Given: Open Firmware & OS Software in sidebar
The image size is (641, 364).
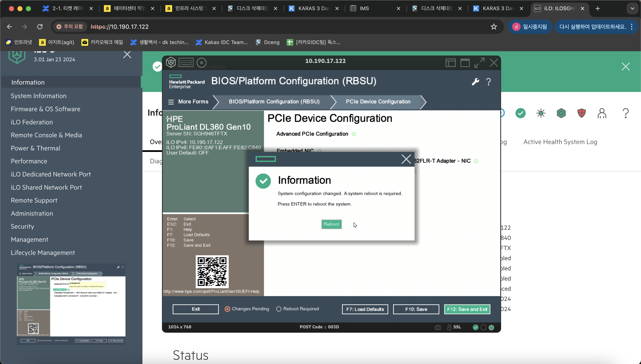Looking at the screenshot, I should tap(46, 109).
